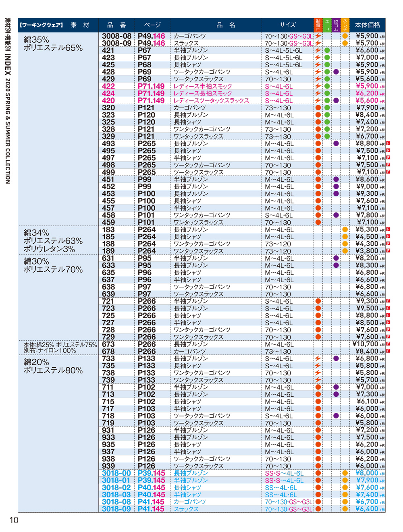Click the 本体:綿25% ポリエステル75% label

[x=60, y=345]
